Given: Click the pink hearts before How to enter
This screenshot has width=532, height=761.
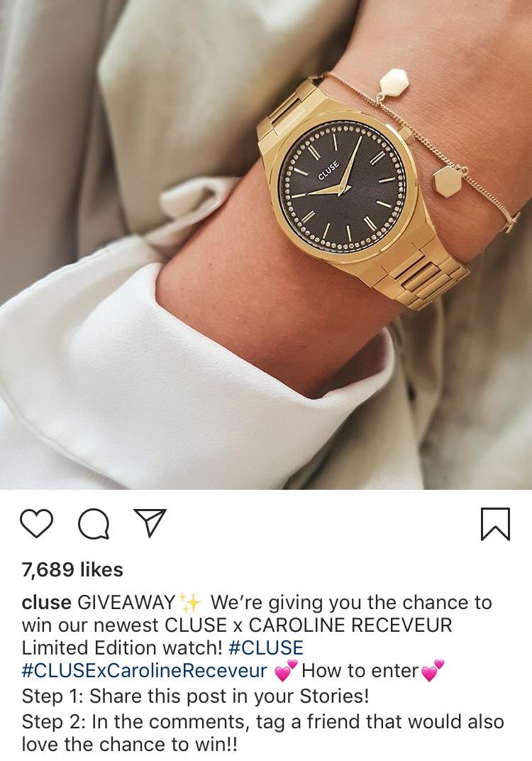Looking at the screenshot, I should click(x=286, y=671).
